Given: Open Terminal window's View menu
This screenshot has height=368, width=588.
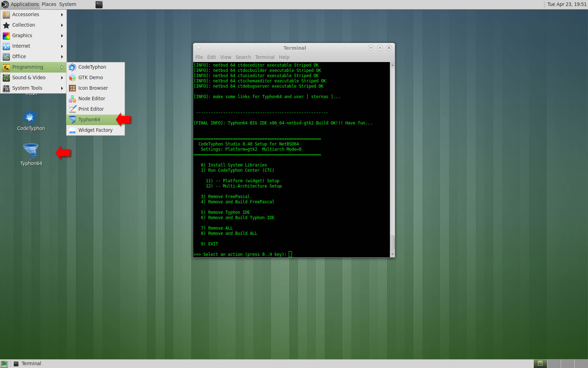Looking at the screenshot, I should 225,57.
